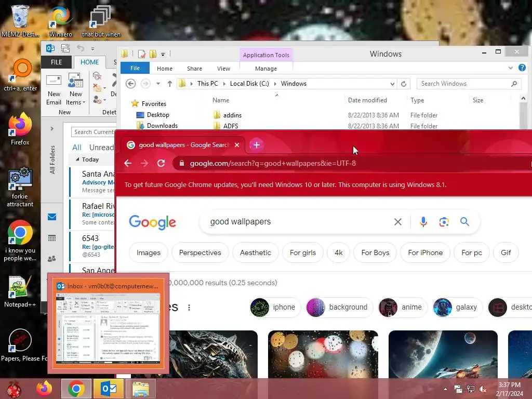Screen dimensions: 532x399
Task: Close the 'good wallpapers' Chrome tab
Action: tap(237, 145)
